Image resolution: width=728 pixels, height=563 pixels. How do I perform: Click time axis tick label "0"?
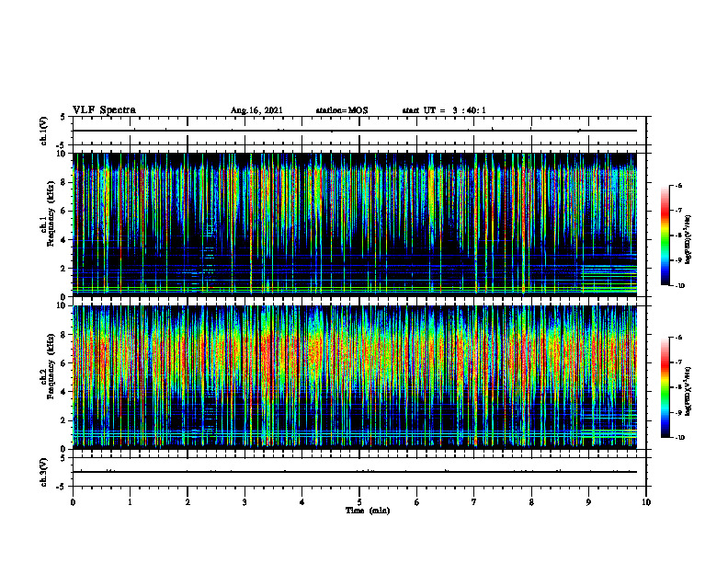[73, 502]
